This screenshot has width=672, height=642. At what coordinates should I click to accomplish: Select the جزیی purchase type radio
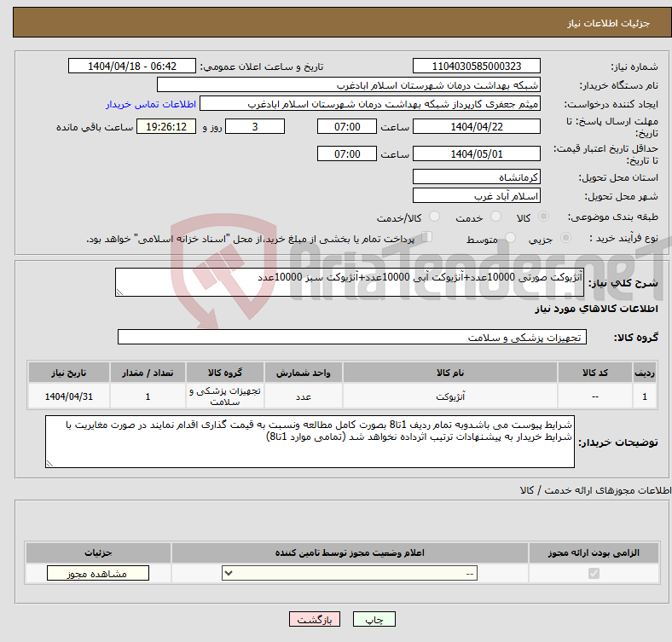click(x=565, y=237)
